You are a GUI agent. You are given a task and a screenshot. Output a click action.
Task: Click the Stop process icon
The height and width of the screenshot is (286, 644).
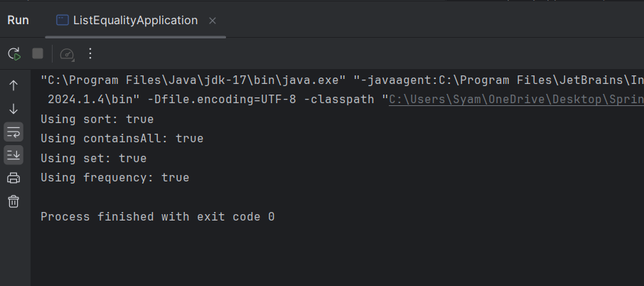coord(38,53)
